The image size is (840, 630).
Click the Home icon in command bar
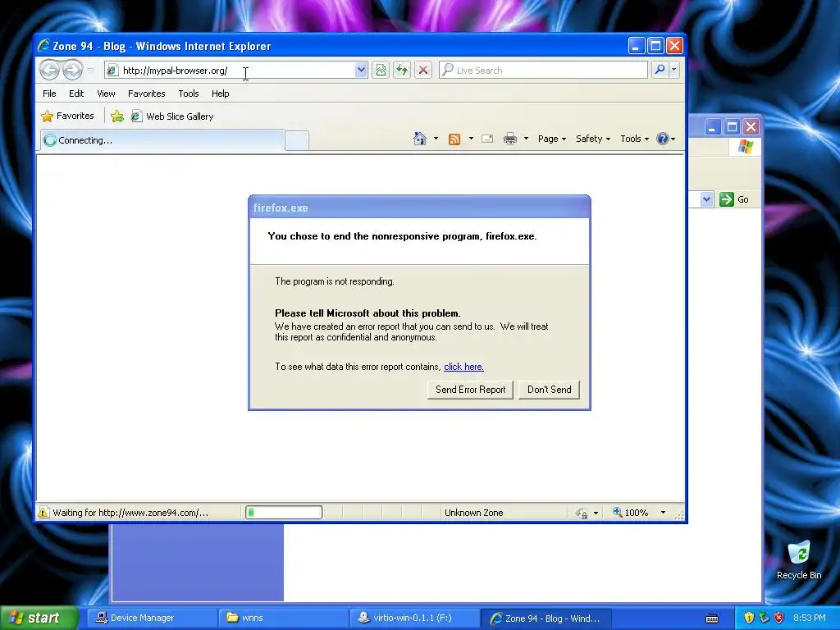pyautogui.click(x=419, y=139)
